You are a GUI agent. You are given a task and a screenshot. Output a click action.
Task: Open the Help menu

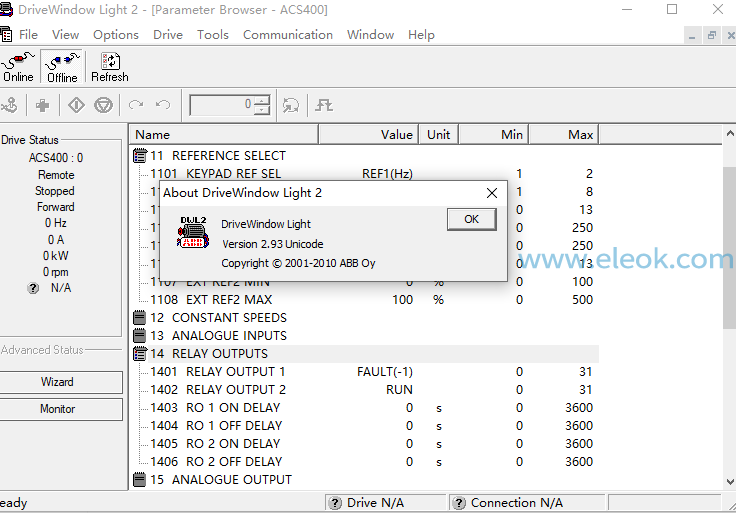coord(421,35)
